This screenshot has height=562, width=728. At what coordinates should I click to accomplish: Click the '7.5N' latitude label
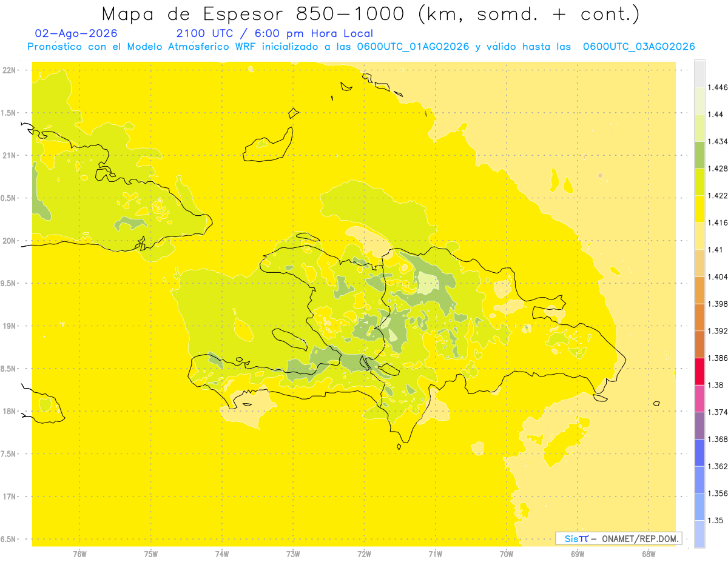click(9, 454)
